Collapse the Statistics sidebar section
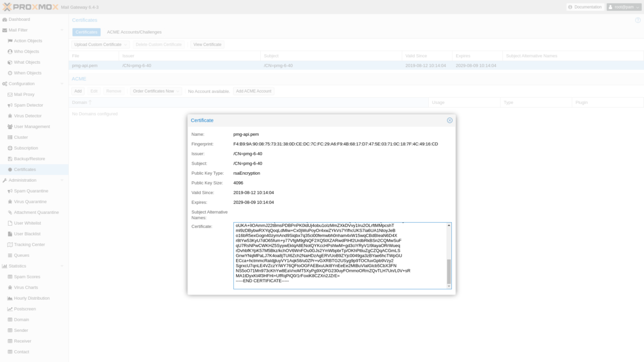The image size is (644, 362). pyautogui.click(x=61, y=265)
